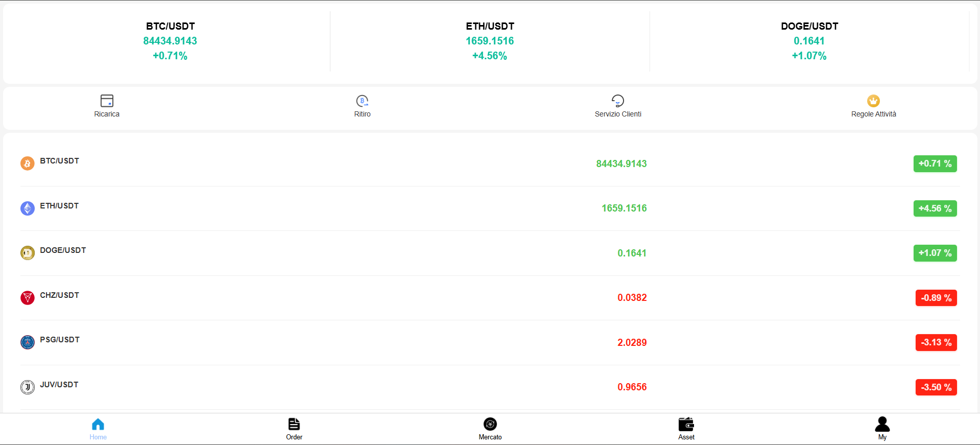
Task: Click price 2.0289
Action: click(x=632, y=343)
